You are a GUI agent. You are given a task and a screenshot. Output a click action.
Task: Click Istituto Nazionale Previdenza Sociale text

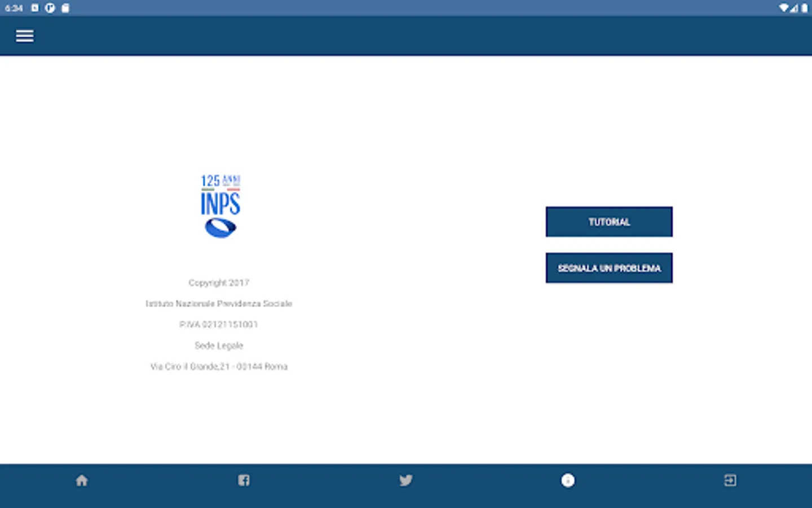click(x=219, y=304)
